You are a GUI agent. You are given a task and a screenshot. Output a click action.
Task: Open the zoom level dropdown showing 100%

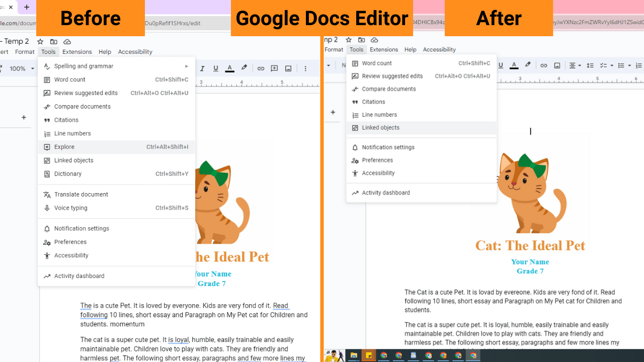pos(22,68)
